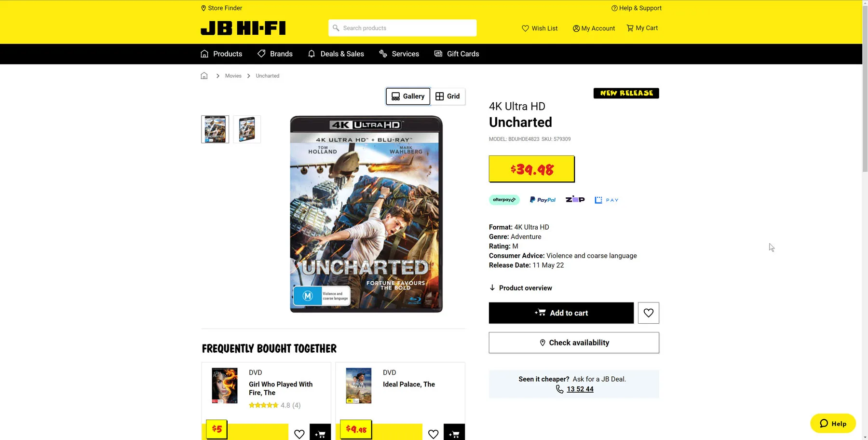Image resolution: width=868 pixels, height=440 pixels.
Task: Switch to Gallery view
Action: 408,96
